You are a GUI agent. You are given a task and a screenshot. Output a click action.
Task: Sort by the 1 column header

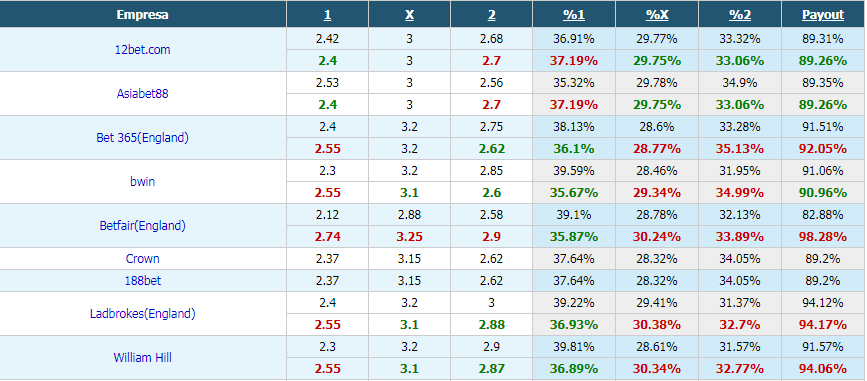click(x=327, y=15)
